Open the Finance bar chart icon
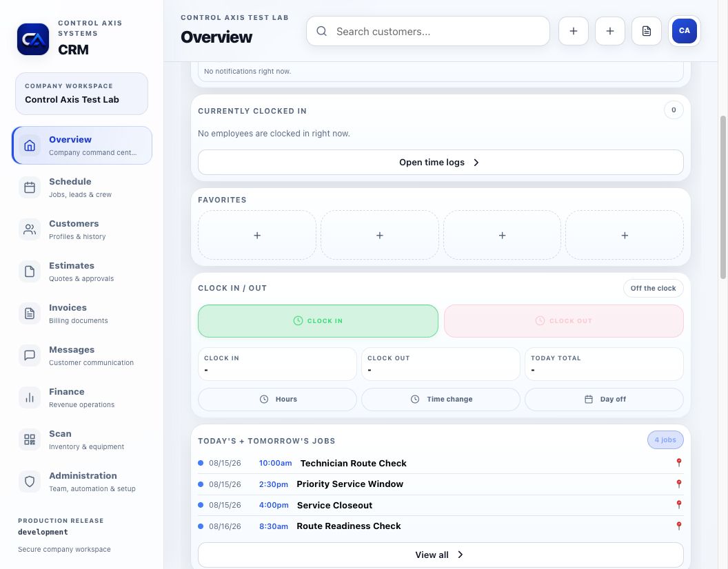Screen dimensions: 728x569 [x=30, y=397]
